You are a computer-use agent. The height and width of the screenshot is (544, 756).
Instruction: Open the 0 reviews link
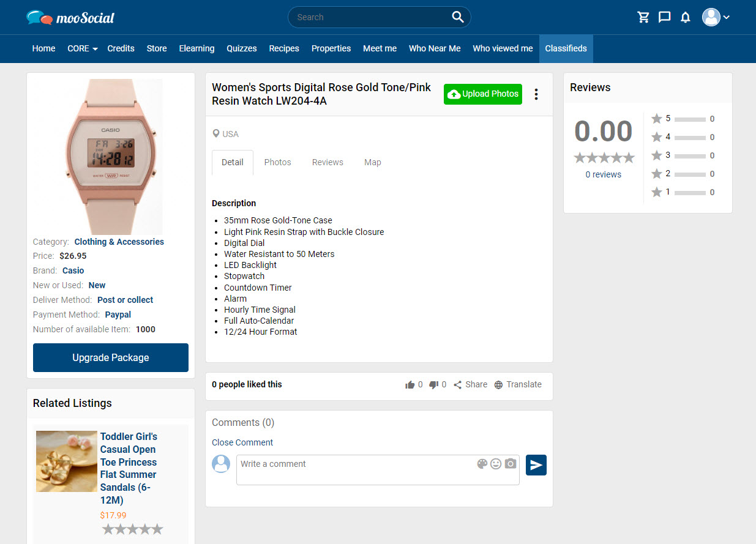coord(604,174)
